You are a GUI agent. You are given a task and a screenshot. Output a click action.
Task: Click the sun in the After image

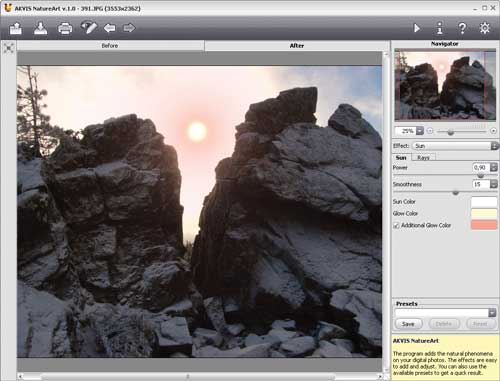pyautogui.click(x=197, y=131)
